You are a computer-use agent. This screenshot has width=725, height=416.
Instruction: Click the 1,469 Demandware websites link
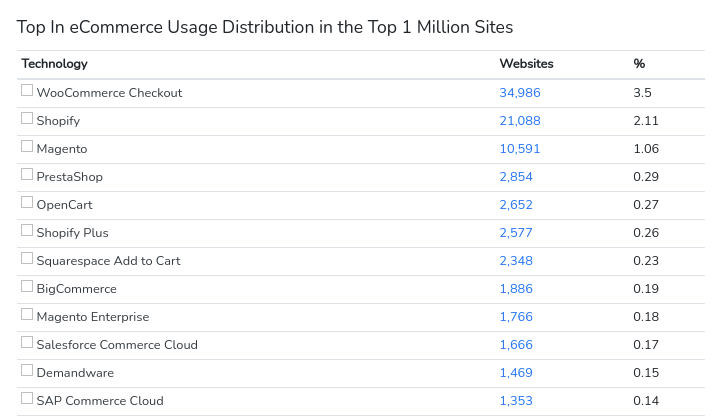click(516, 373)
